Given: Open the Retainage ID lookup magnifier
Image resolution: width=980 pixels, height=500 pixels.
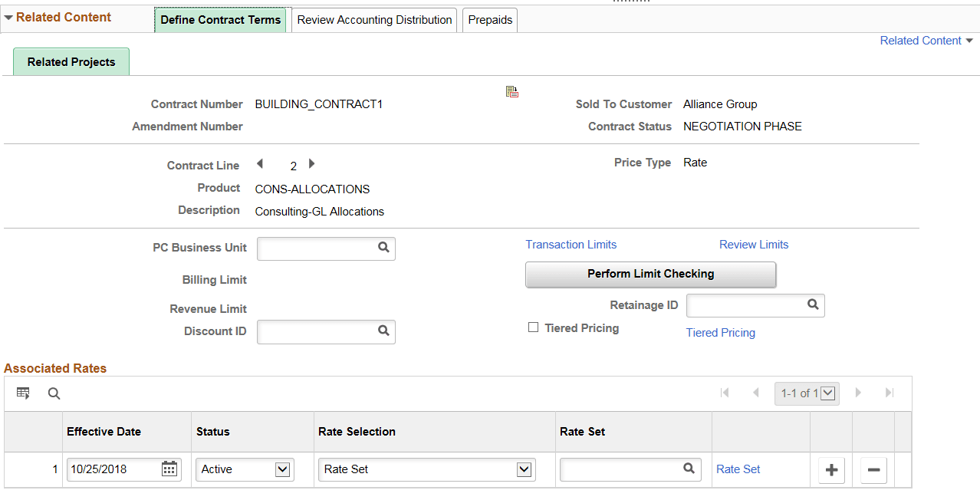Looking at the screenshot, I should pos(813,304).
